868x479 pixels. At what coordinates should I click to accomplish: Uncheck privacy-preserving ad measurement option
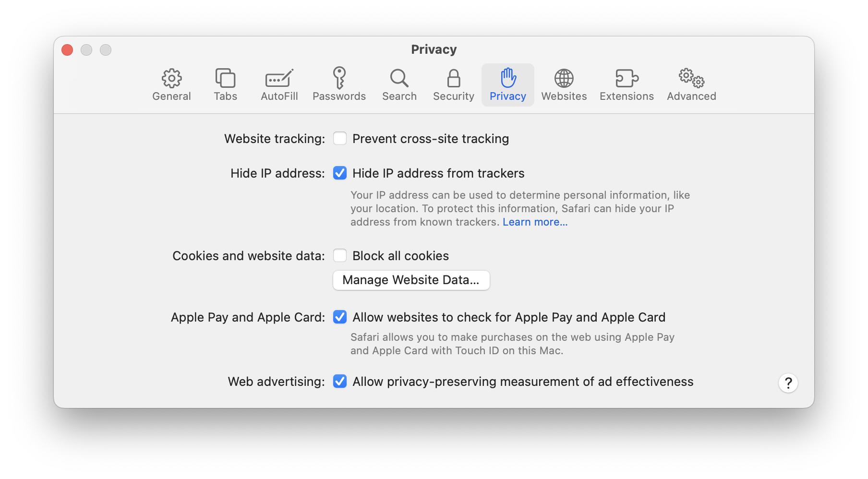click(340, 381)
